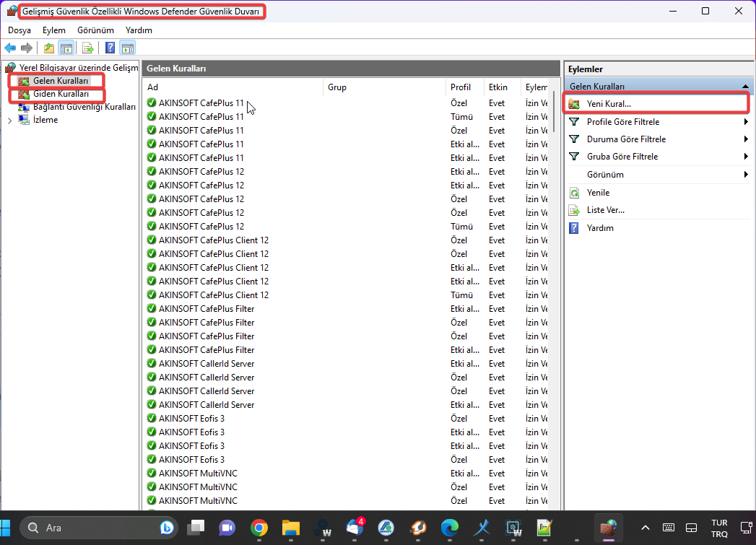Show hidden tray icons chevron
This screenshot has height=545, width=756.
click(645, 528)
